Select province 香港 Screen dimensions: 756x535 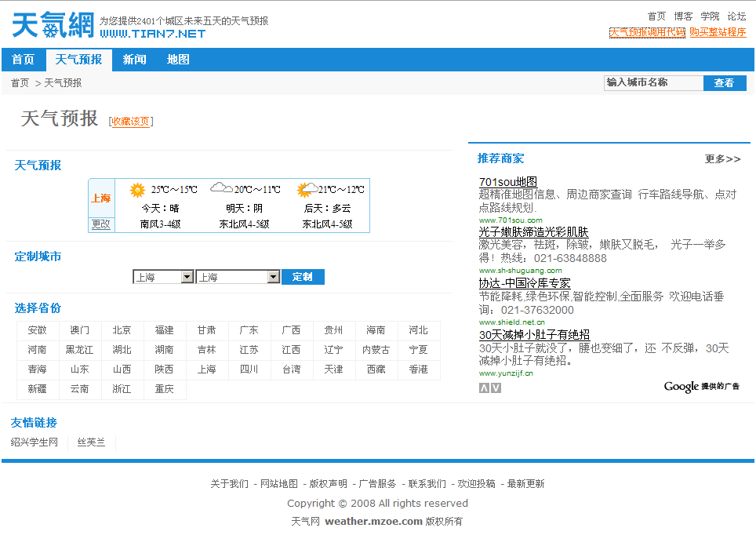coord(419,369)
